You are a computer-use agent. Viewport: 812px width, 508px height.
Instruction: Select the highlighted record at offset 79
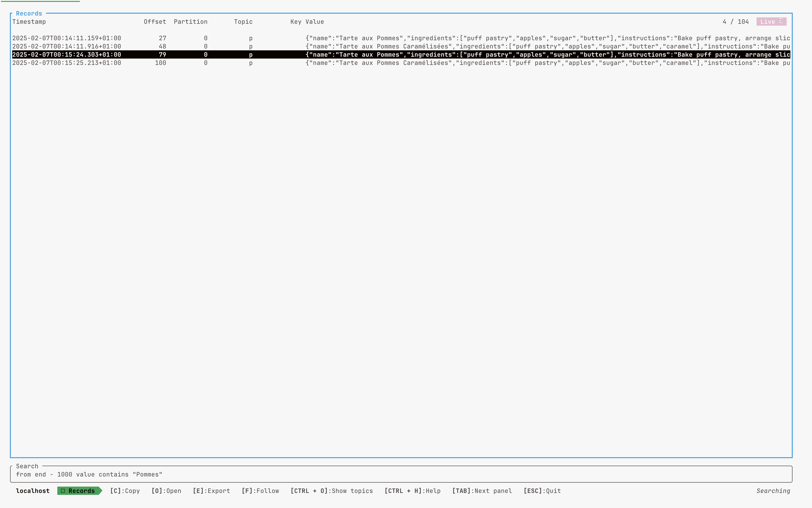[401, 54]
